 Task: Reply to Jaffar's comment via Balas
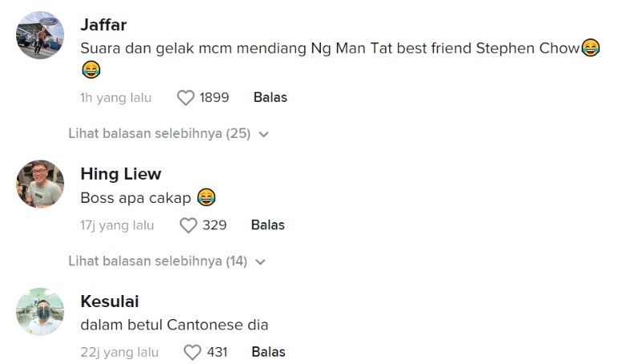[270, 98]
